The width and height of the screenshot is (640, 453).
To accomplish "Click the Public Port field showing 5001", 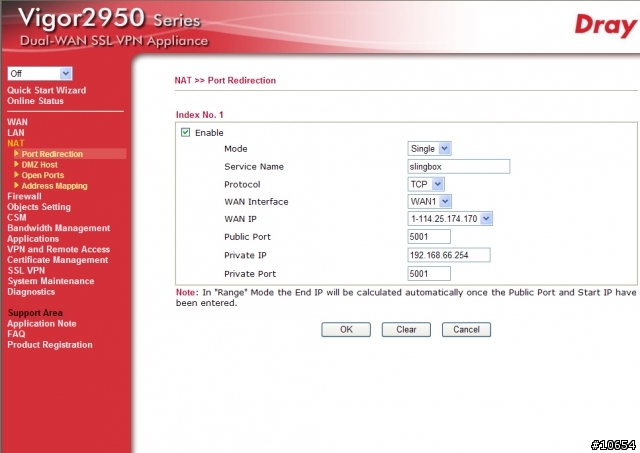I will tap(429, 237).
